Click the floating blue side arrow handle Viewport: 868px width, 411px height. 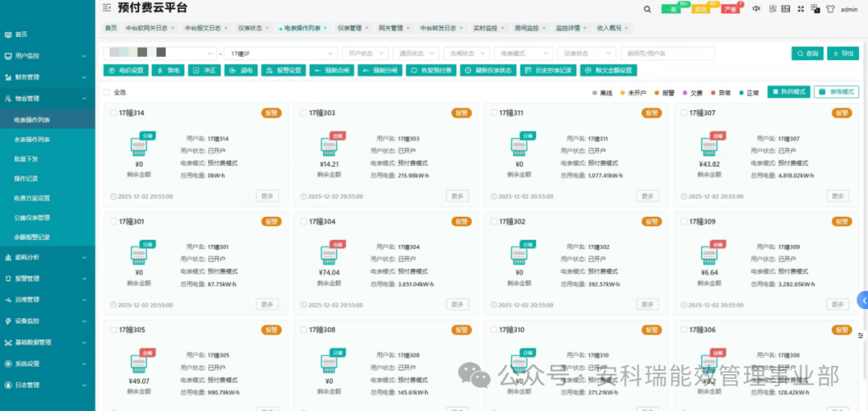[863, 300]
